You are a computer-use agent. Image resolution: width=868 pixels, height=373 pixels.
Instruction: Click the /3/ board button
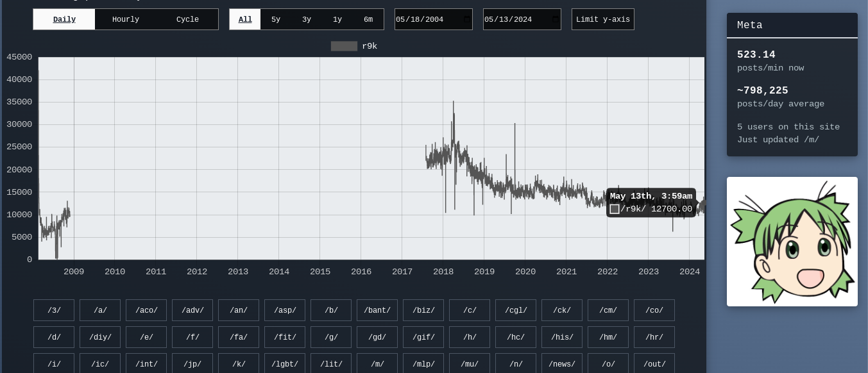[x=54, y=310]
